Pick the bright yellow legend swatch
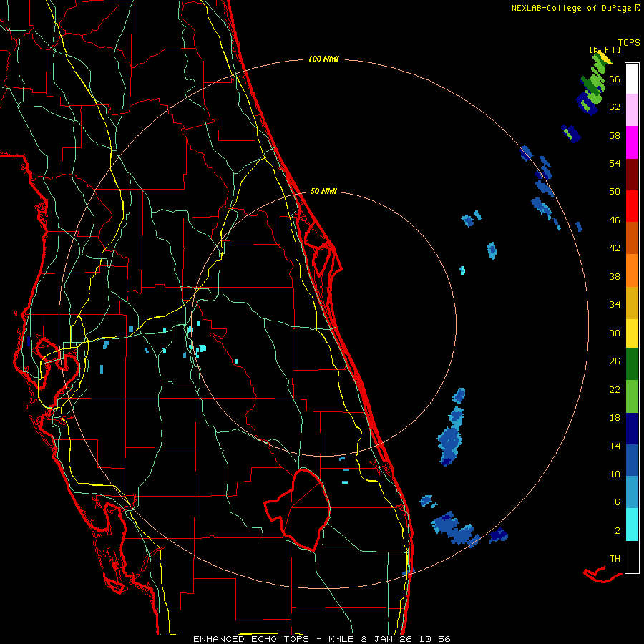 coord(632,333)
